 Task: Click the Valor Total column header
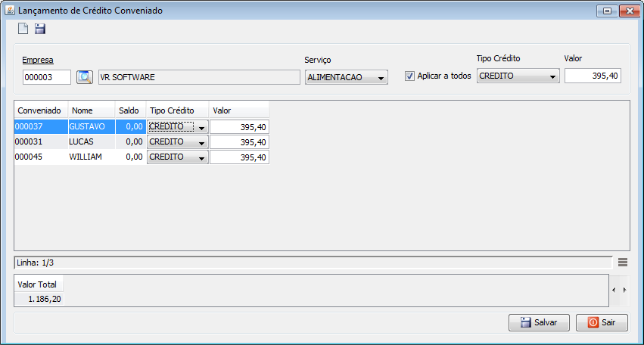[39, 284]
